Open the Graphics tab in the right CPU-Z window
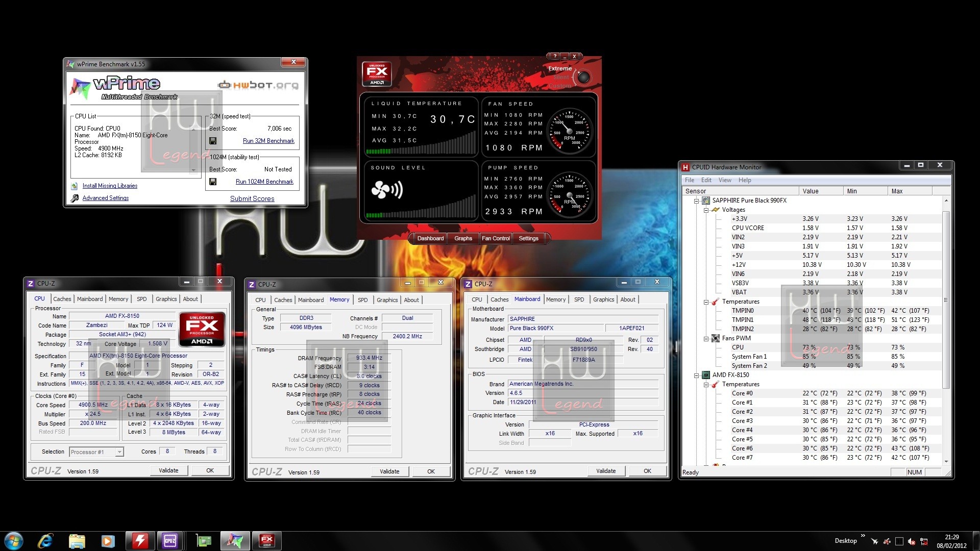 603,299
